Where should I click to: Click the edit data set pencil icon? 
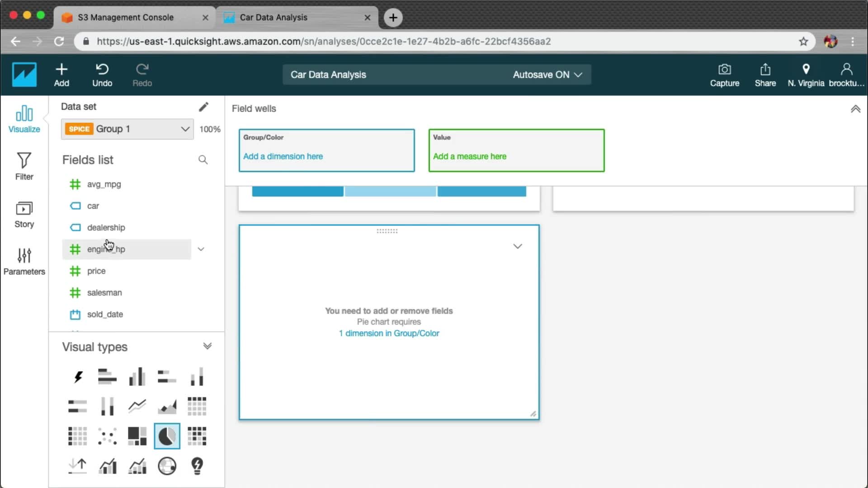pyautogui.click(x=203, y=107)
